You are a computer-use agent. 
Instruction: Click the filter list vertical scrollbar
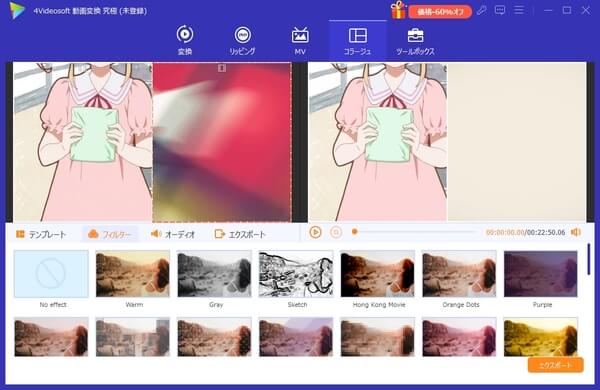coord(589,259)
